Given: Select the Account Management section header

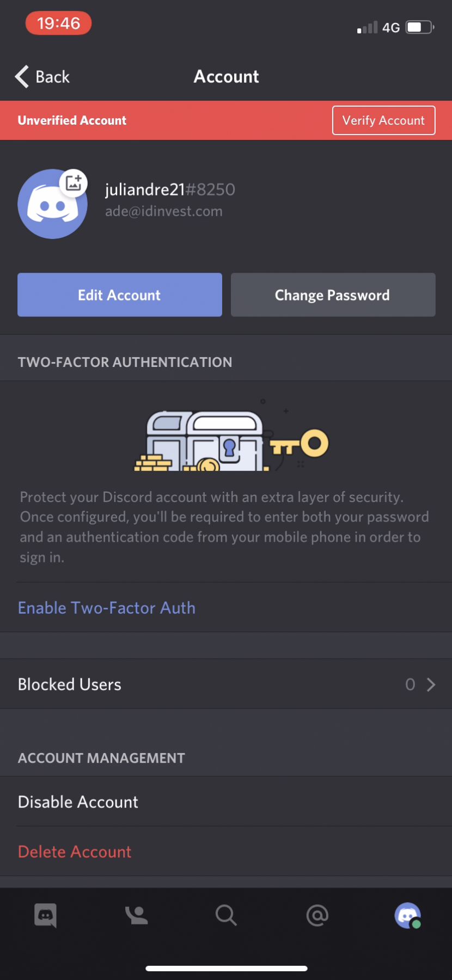Looking at the screenshot, I should [101, 757].
